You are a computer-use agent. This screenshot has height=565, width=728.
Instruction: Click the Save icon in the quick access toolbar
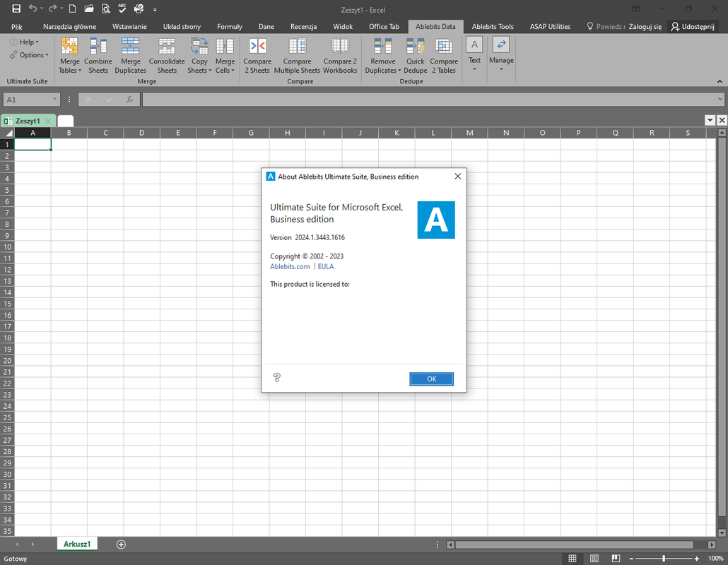pyautogui.click(x=16, y=8)
